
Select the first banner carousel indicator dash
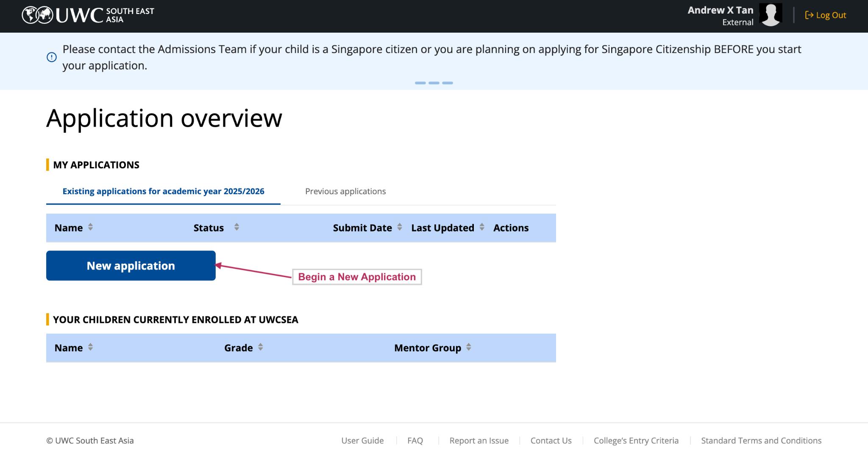(x=420, y=83)
